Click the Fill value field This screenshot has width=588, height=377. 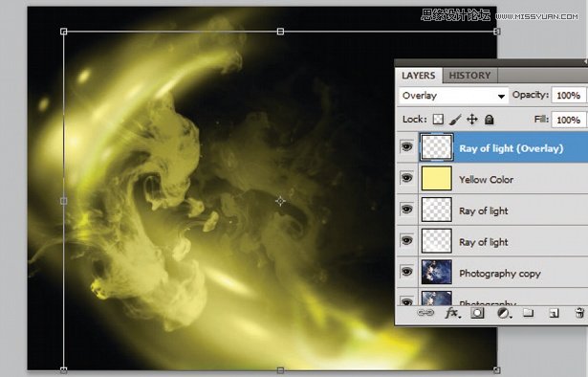tap(568, 120)
